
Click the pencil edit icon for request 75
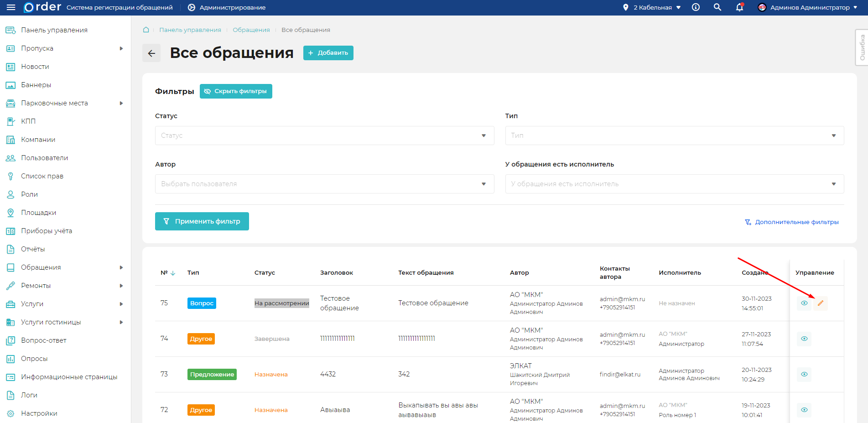point(820,303)
